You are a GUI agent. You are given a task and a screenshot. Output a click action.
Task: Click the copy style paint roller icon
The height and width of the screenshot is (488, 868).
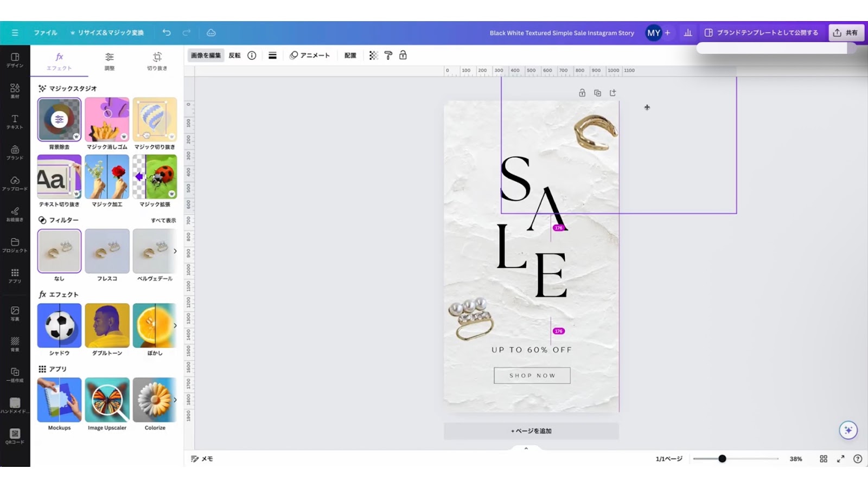click(x=388, y=55)
